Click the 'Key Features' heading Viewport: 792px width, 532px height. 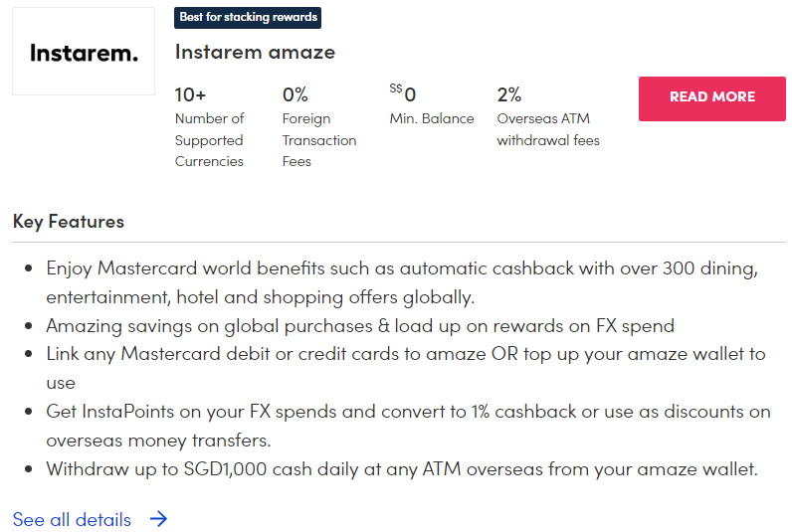(69, 221)
